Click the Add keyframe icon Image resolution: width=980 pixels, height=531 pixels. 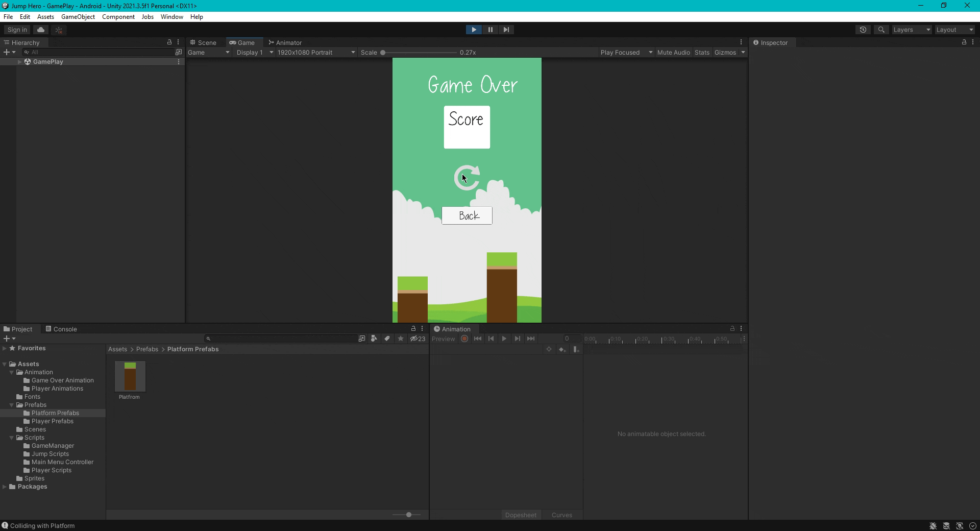point(562,349)
